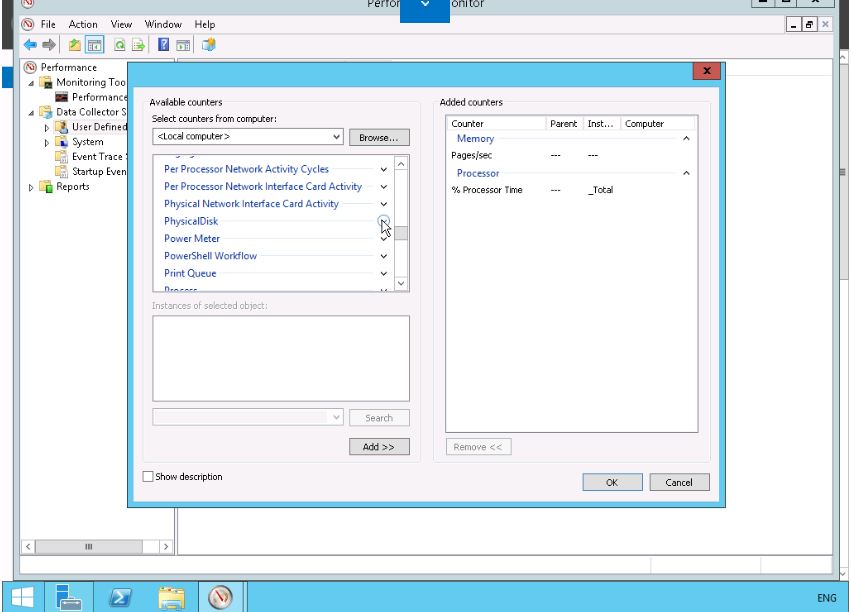Click the Export List toolbar icon

coord(138,45)
